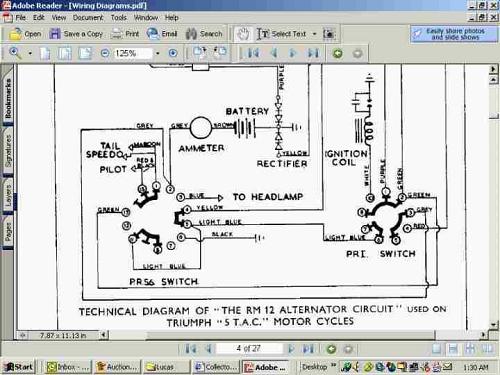Click the Fit Width page icon
Screen dimensions: 500x375
coord(85,53)
